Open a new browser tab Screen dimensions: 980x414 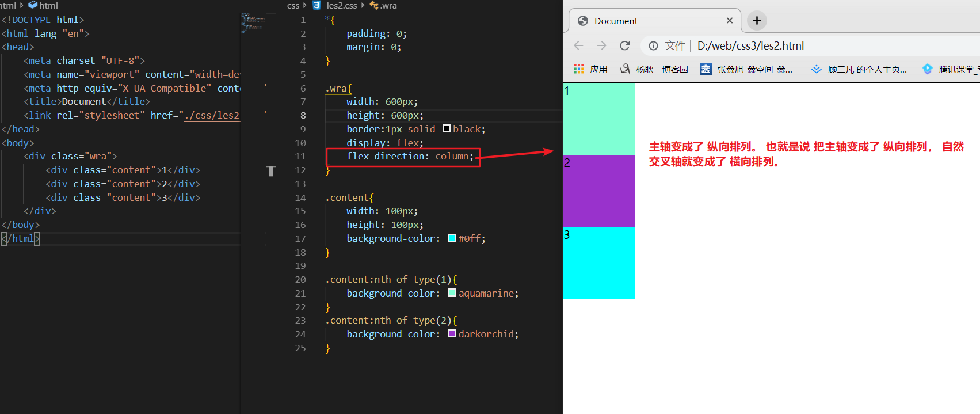[757, 21]
